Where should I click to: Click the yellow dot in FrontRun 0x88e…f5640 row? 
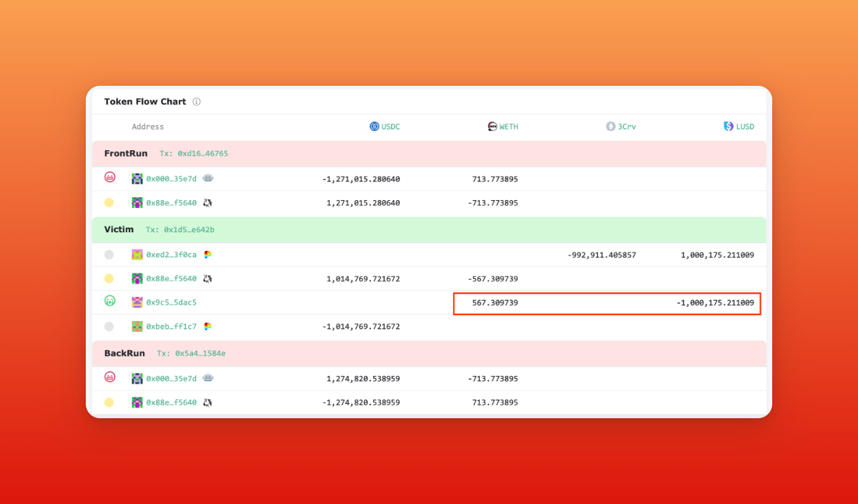pos(109,203)
